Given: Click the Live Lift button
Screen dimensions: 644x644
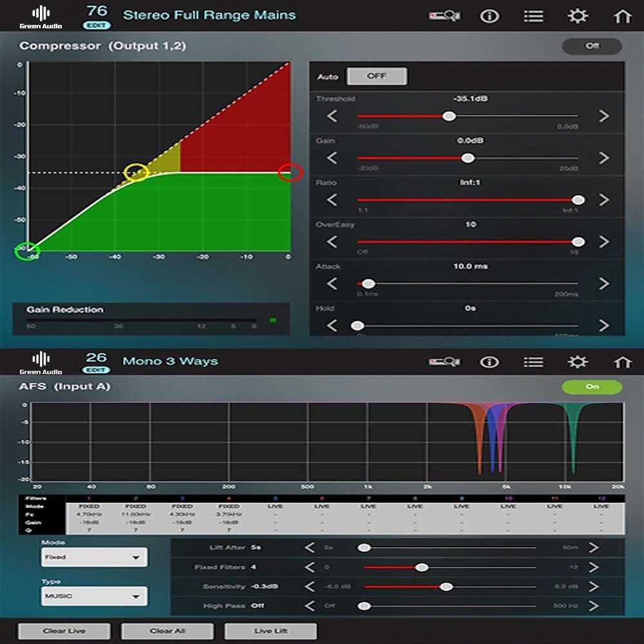Looking at the screenshot, I should click(270, 631).
